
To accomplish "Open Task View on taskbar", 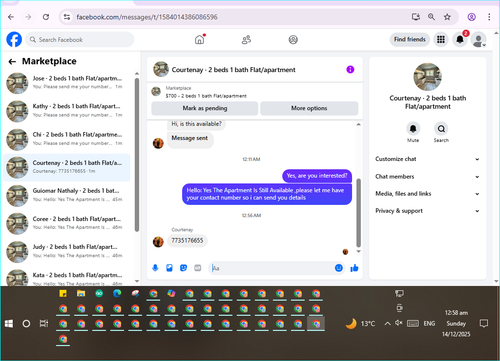I will [x=44, y=324].
